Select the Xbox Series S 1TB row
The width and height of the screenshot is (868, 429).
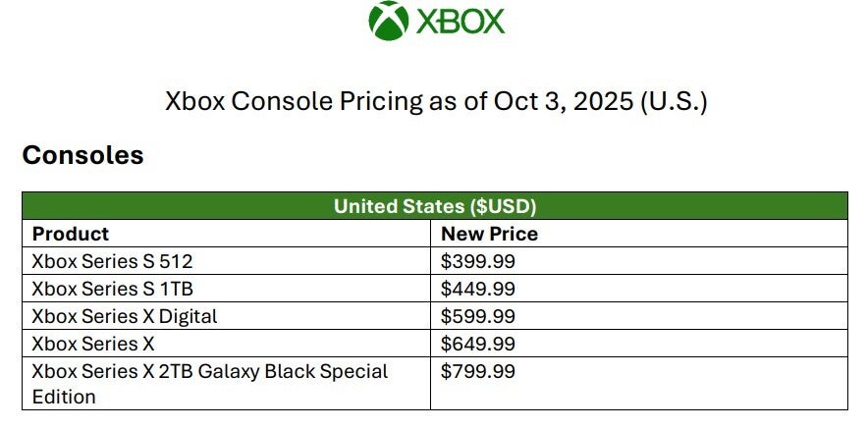435,289
